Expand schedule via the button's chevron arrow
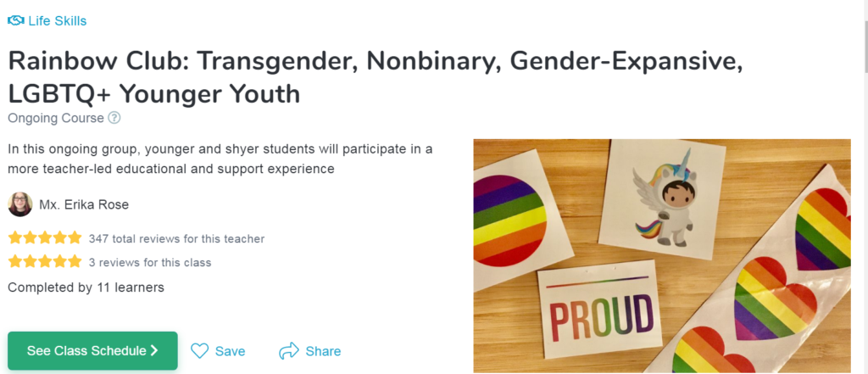Image resolution: width=868 pixels, height=374 pixels. click(x=154, y=350)
